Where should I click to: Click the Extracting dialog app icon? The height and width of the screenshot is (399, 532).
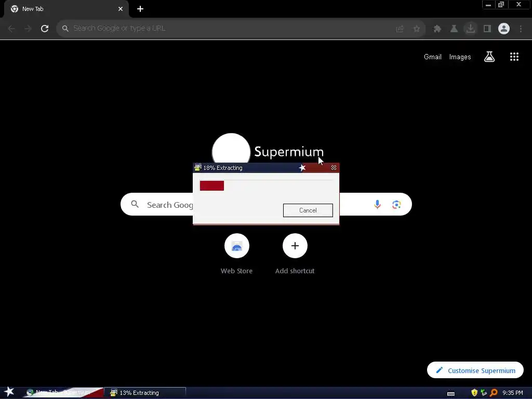point(198,168)
